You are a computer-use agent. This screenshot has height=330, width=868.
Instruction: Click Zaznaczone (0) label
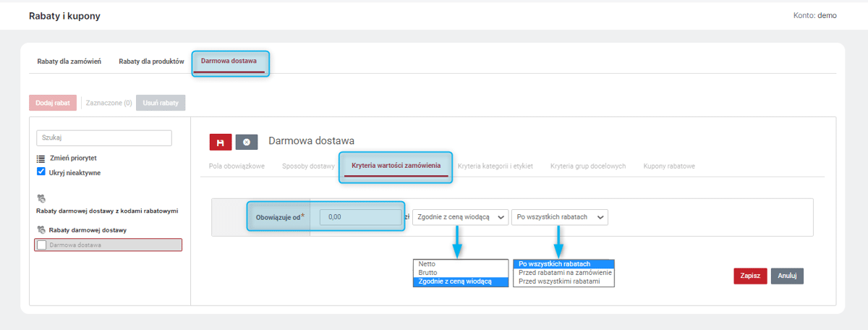click(109, 103)
